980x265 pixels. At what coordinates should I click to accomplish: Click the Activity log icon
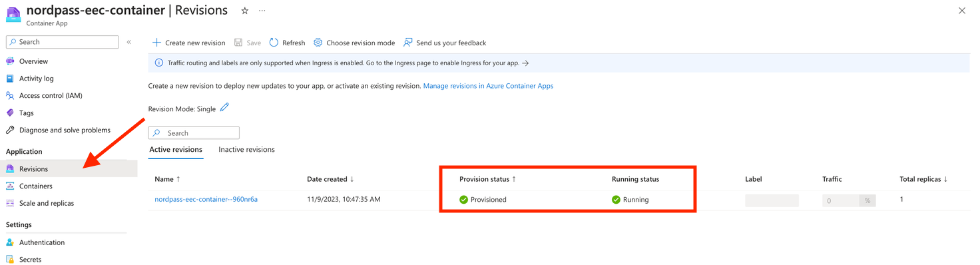click(10, 79)
